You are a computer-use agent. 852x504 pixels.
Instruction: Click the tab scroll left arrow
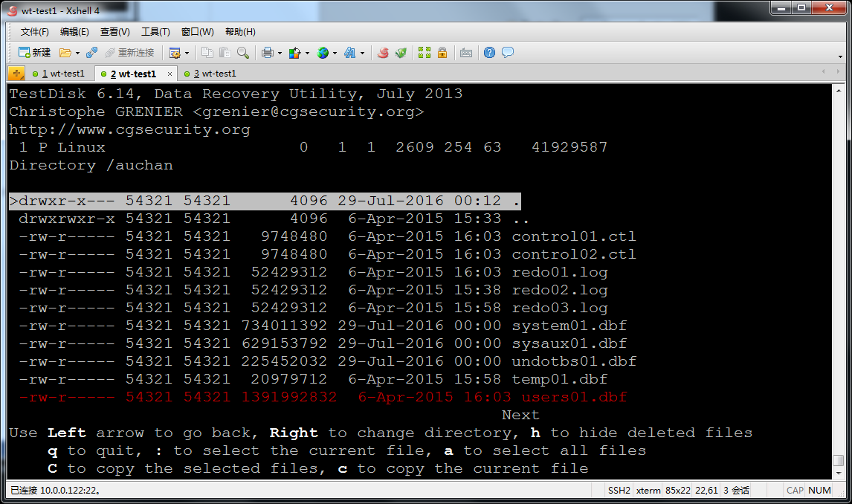[824, 71]
